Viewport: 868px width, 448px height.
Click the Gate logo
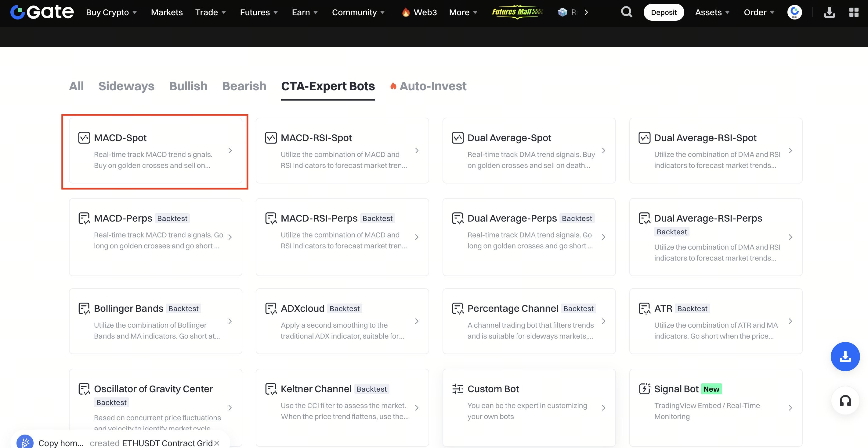click(42, 12)
